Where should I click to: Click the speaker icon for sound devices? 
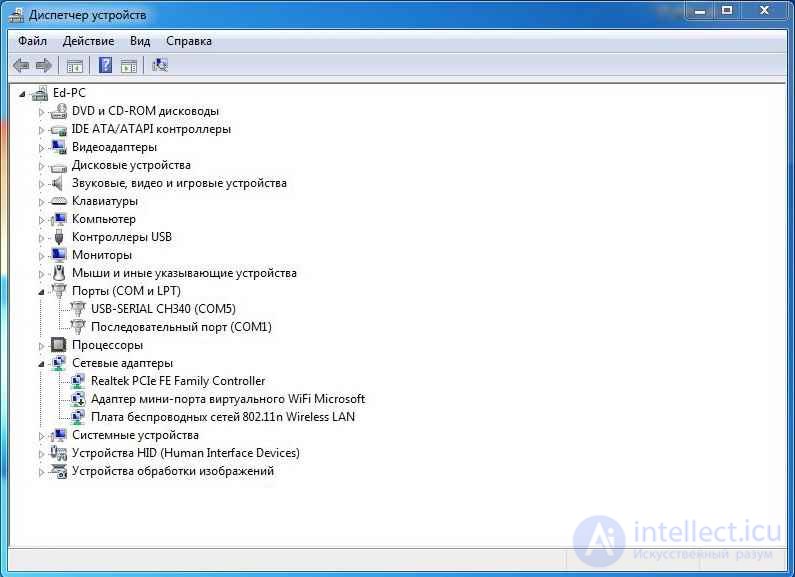click(58, 183)
